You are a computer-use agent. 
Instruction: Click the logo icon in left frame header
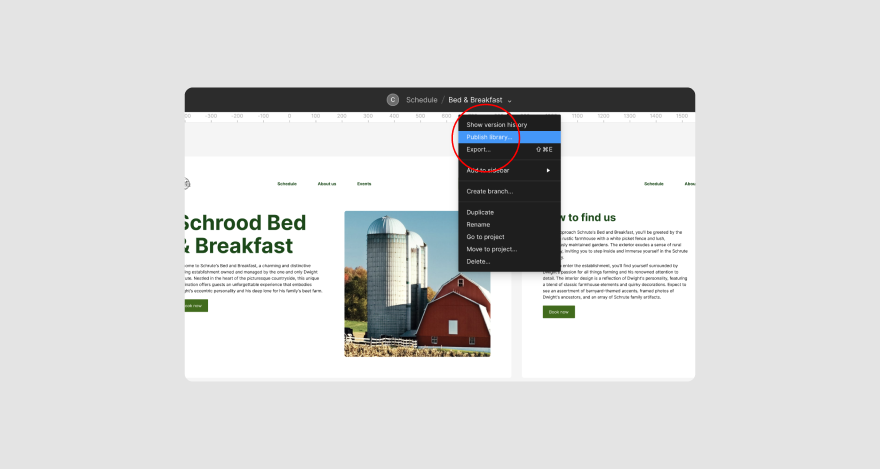pyautogui.click(x=187, y=183)
